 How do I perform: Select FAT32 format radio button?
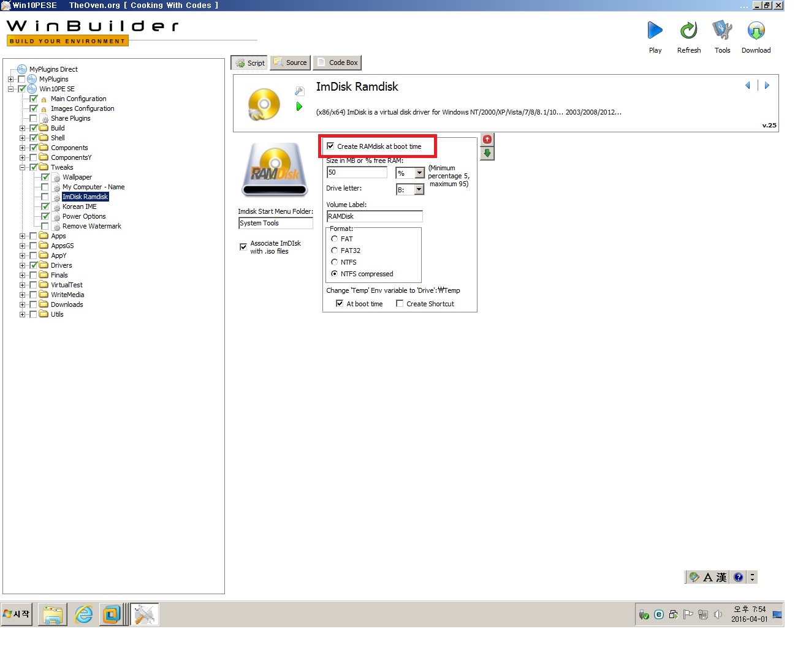[x=335, y=251]
